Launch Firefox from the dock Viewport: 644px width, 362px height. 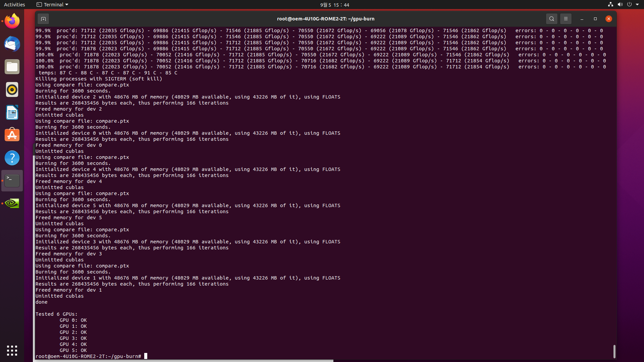12,21
